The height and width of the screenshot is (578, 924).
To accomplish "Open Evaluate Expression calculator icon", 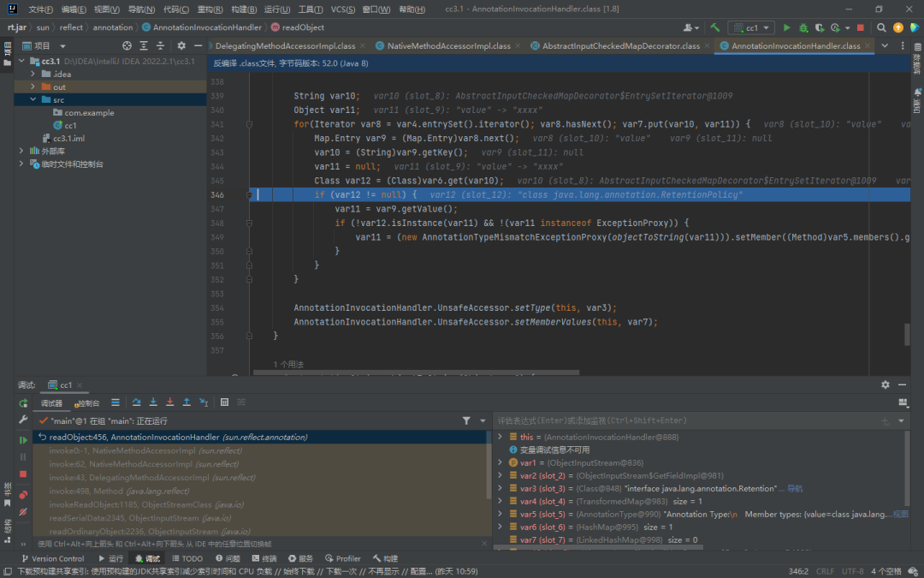I will pos(224,402).
